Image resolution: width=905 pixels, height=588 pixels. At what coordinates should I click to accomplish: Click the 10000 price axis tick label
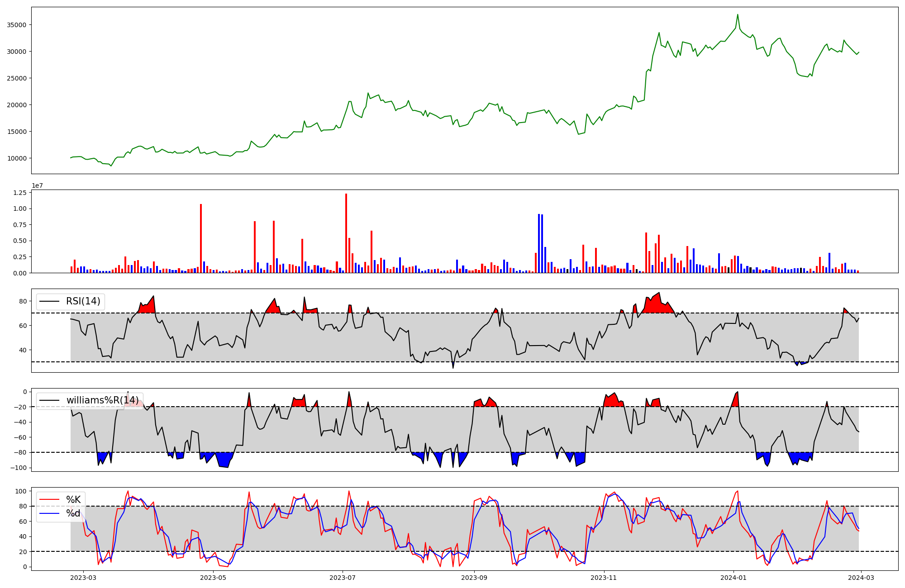[x=16, y=158]
